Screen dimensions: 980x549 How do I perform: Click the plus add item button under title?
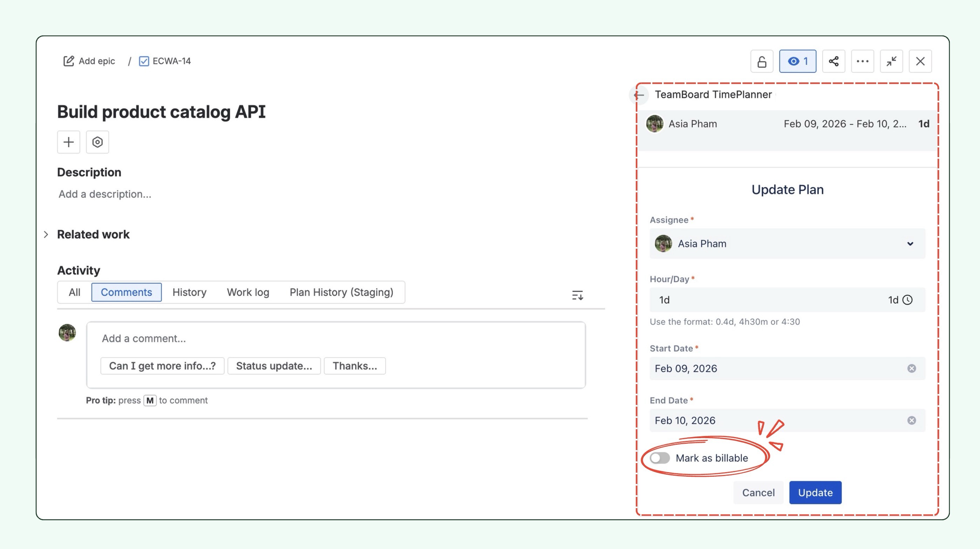click(x=68, y=142)
